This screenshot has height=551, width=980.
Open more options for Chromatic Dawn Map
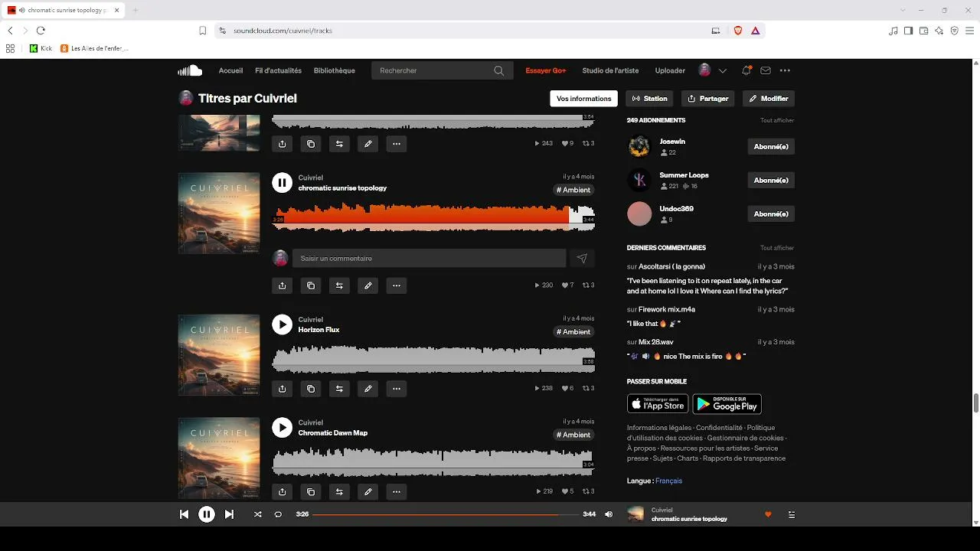397,491
